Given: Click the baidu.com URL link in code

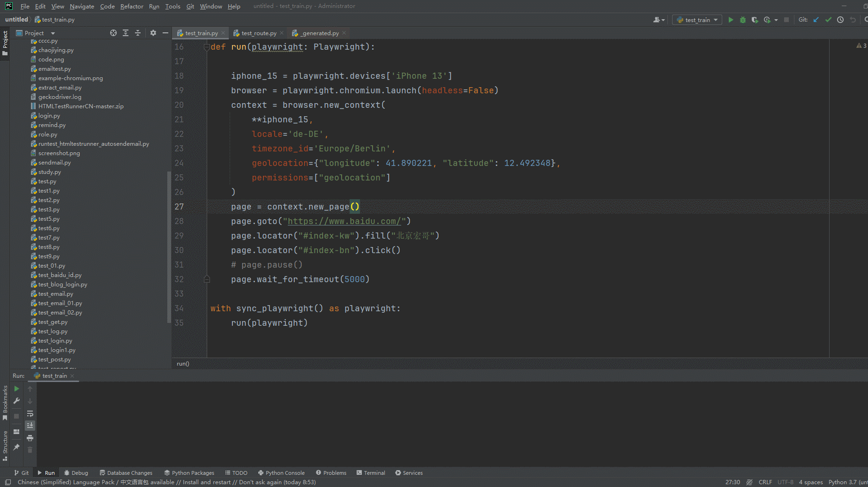Looking at the screenshot, I should tap(344, 221).
